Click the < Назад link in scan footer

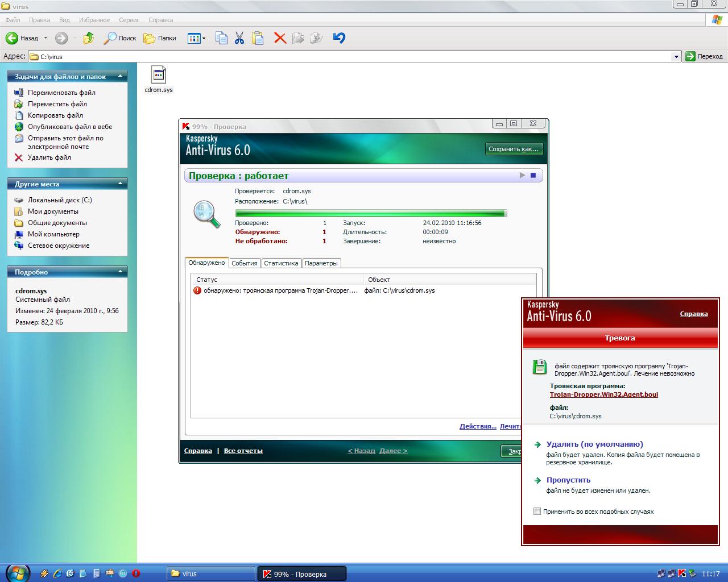click(362, 451)
